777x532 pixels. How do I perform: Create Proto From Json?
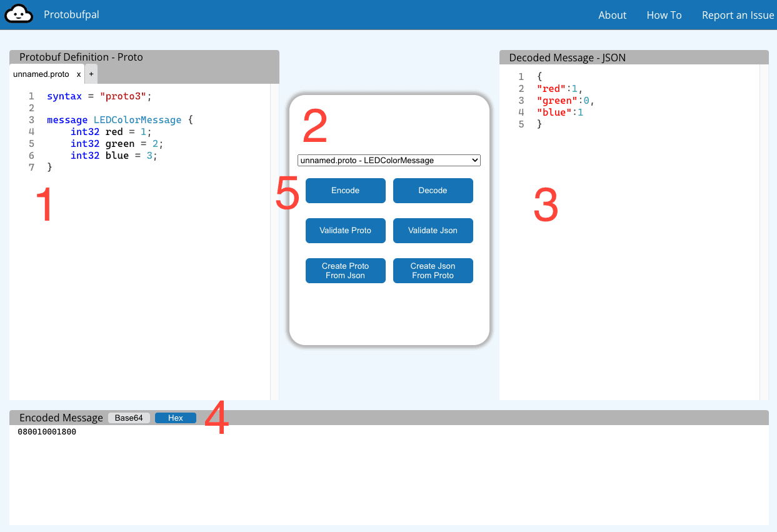coord(345,271)
